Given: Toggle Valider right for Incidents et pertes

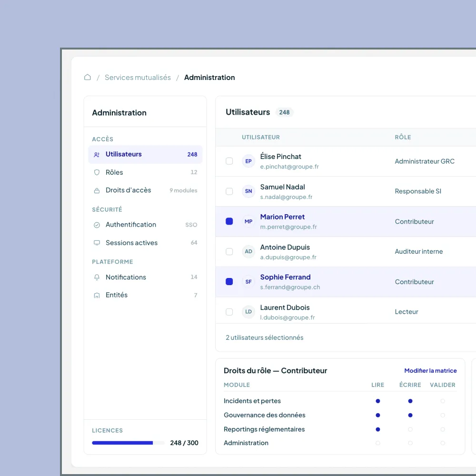Looking at the screenshot, I should click(443, 401).
